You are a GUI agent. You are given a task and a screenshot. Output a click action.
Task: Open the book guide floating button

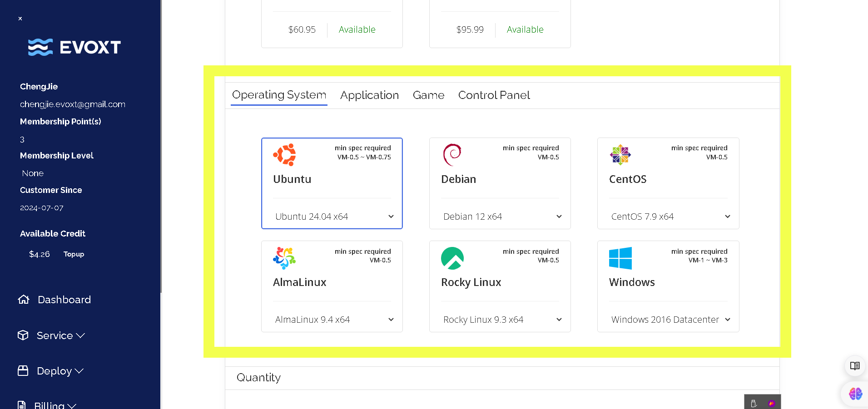coord(855,366)
